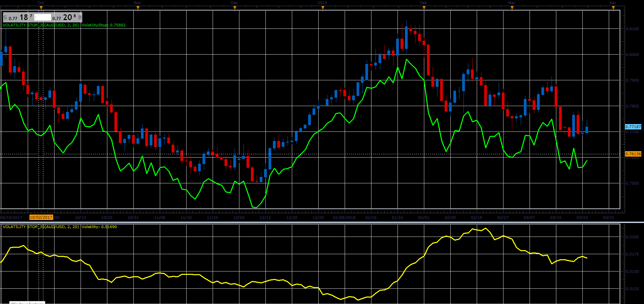644x304 pixels.
Task: Click the 2018 year marker triangle
Action: (x=322, y=8)
